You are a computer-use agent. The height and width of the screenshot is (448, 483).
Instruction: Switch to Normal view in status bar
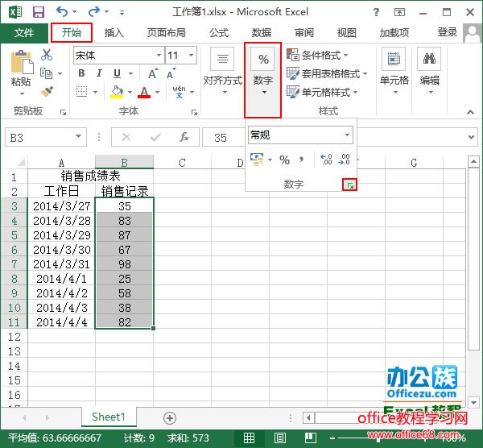tap(249, 438)
